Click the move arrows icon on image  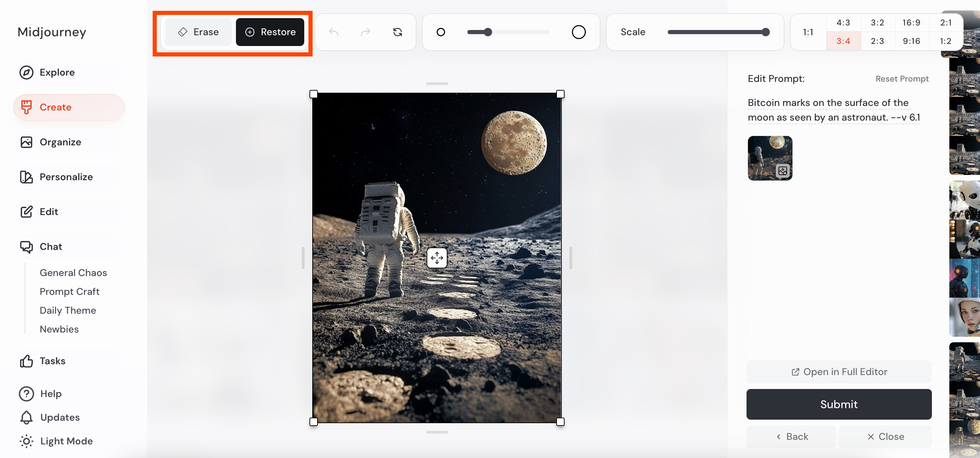pos(437,258)
